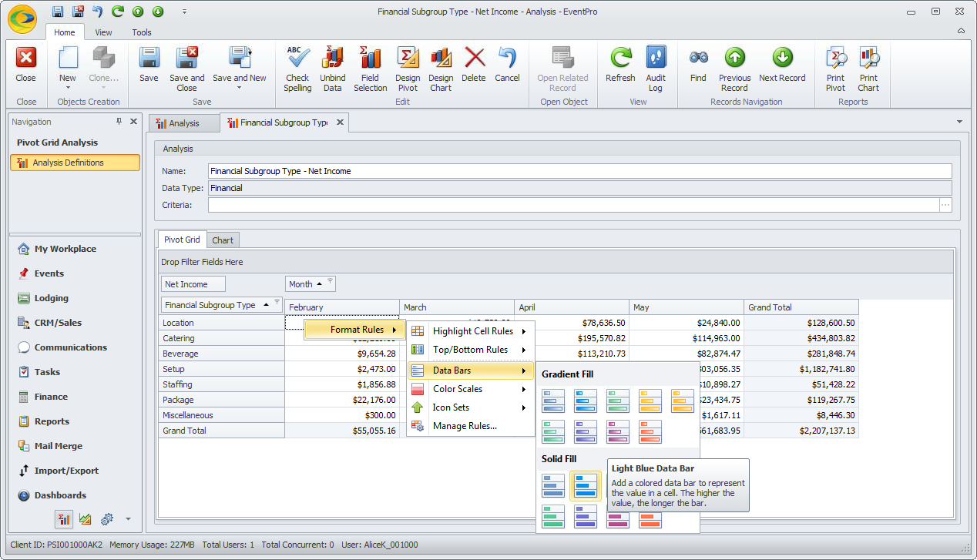Click the pivot analysis icon at navigation bottom
The image size is (977, 560).
click(64, 519)
